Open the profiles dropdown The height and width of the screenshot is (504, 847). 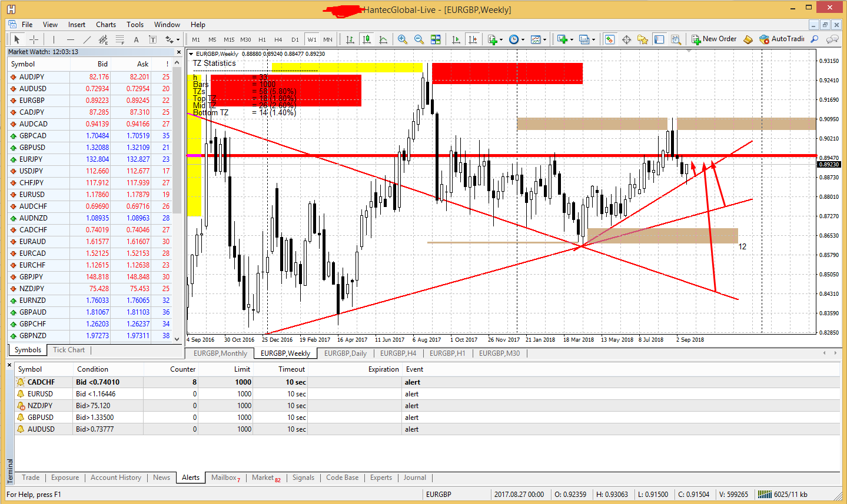point(593,40)
